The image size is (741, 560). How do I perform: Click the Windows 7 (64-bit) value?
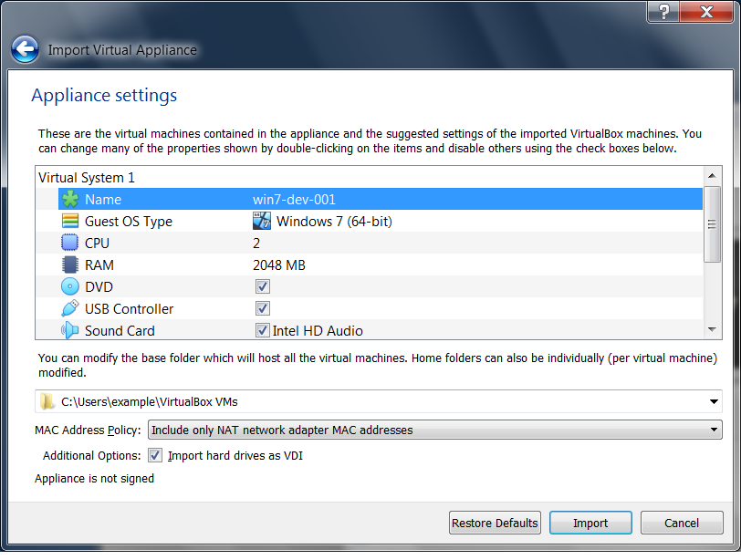pyautogui.click(x=334, y=221)
